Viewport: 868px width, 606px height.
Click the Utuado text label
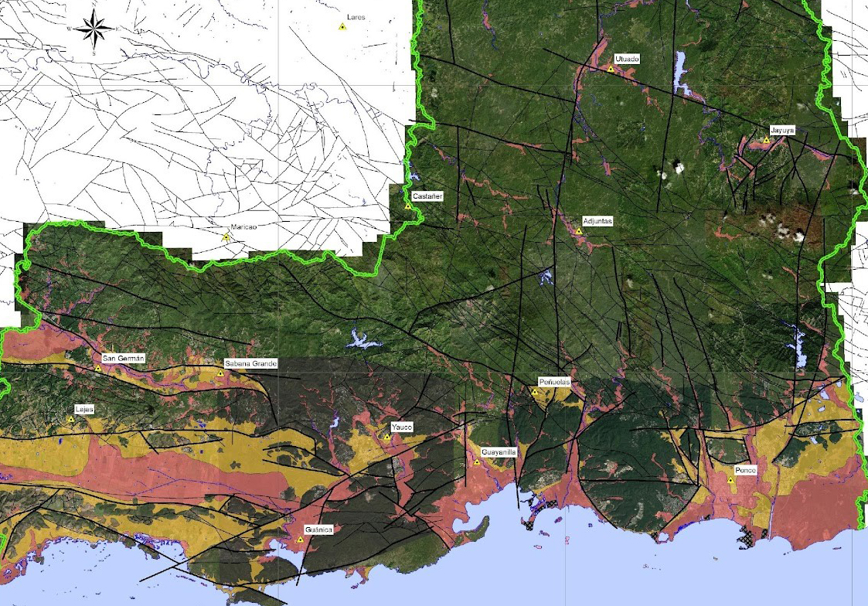[627, 59]
